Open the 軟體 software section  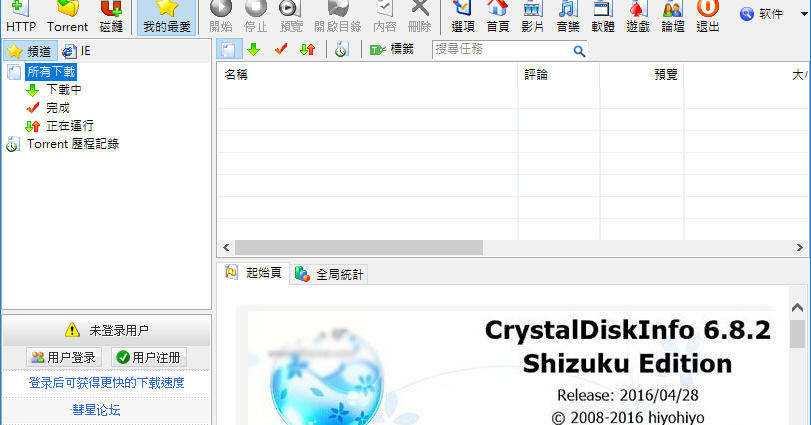[x=603, y=17]
